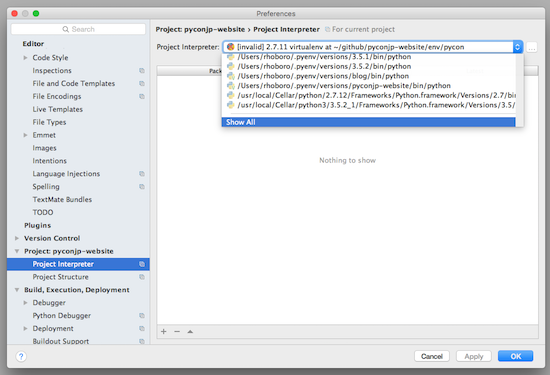Click the help question mark icon
The height and width of the screenshot is (375, 550).
click(x=21, y=356)
